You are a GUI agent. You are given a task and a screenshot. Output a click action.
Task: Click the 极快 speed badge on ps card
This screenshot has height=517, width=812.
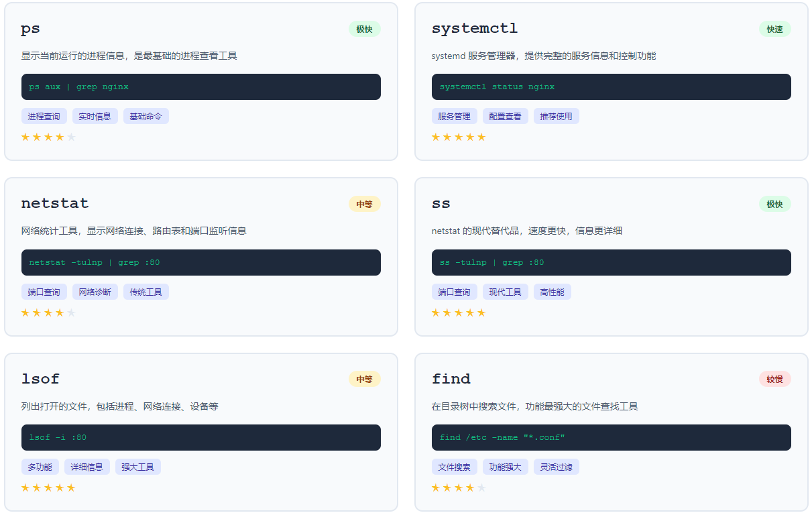pos(364,30)
